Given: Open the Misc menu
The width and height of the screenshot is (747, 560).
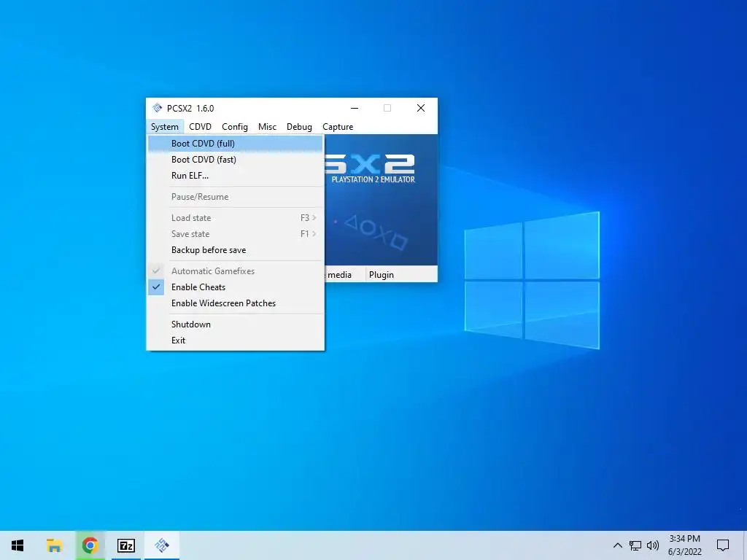Looking at the screenshot, I should click(x=267, y=127).
